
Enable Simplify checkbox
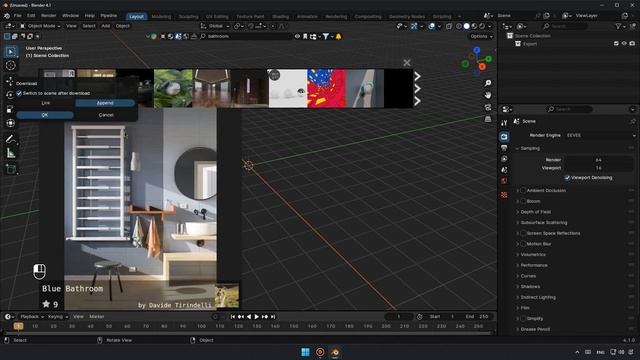point(523,319)
